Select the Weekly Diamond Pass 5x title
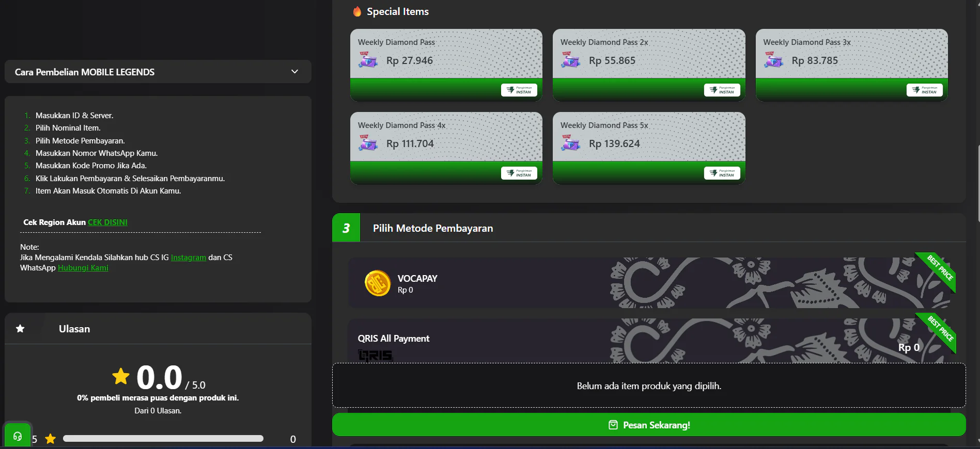980x449 pixels. coord(604,125)
